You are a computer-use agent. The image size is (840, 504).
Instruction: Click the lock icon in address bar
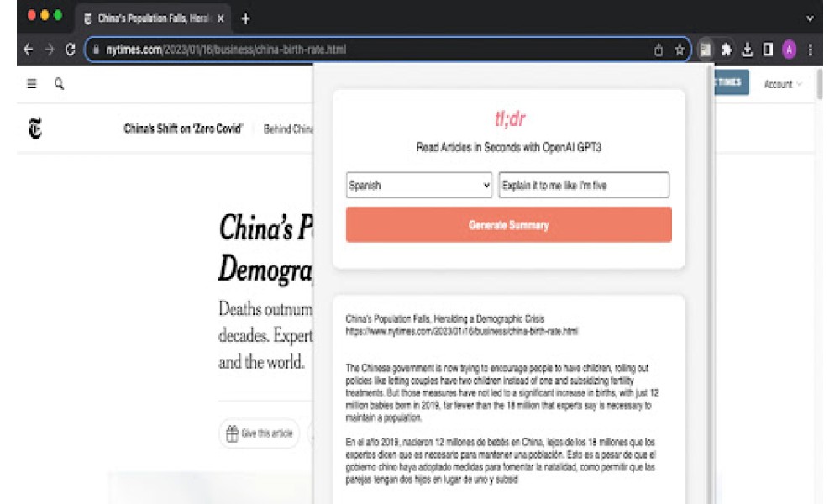[x=96, y=50]
